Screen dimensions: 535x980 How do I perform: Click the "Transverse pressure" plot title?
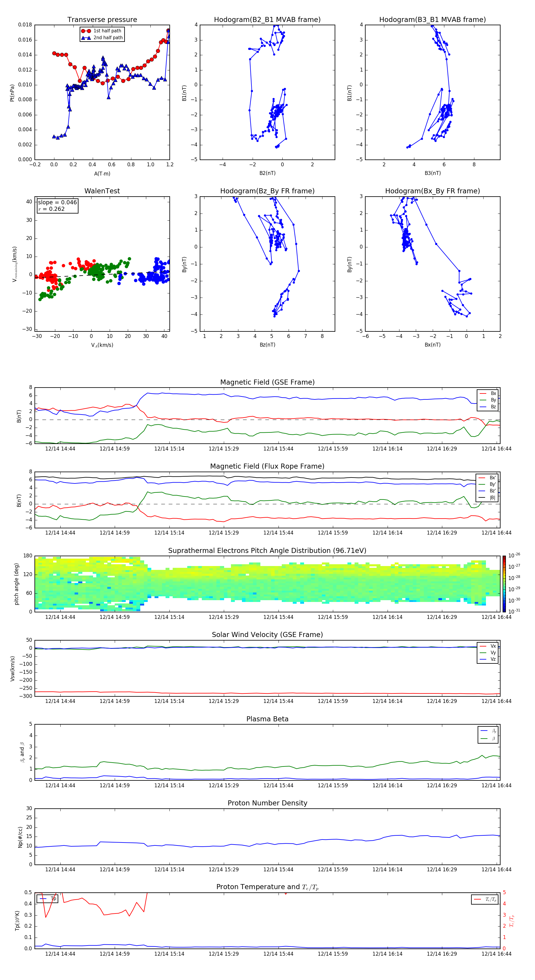102,19
